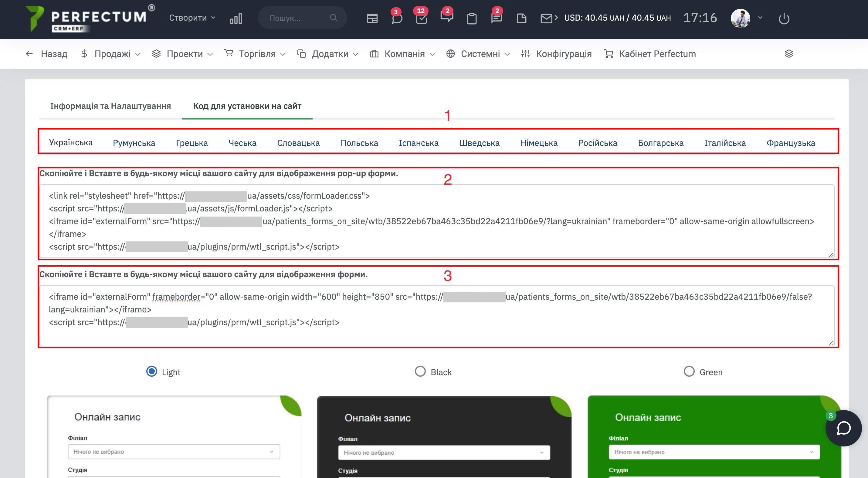Expand the user profile chevron
Viewport: 868px width, 478px height.
click(760, 18)
